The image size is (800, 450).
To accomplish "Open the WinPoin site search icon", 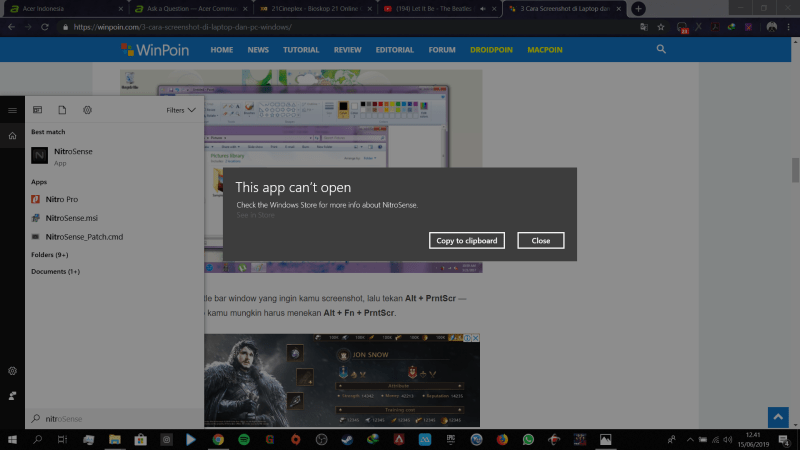I will pyautogui.click(x=661, y=49).
